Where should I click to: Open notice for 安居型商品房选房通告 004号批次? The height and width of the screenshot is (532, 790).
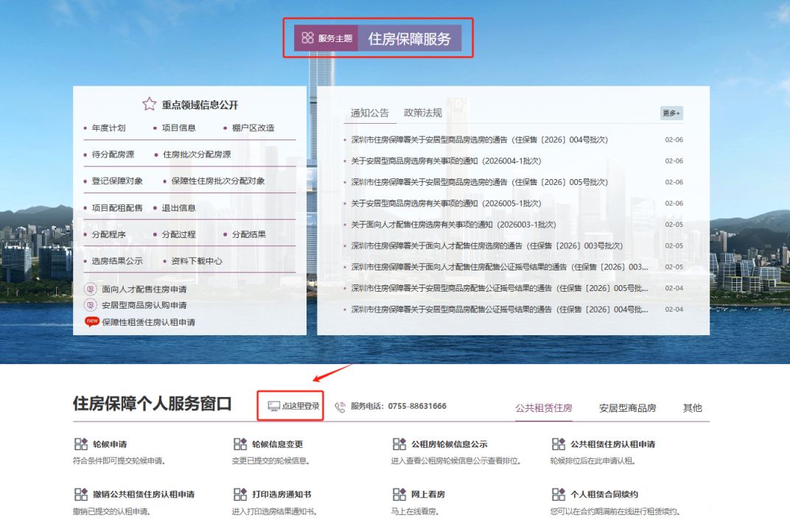pyautogui.click(x=479, y=139)
